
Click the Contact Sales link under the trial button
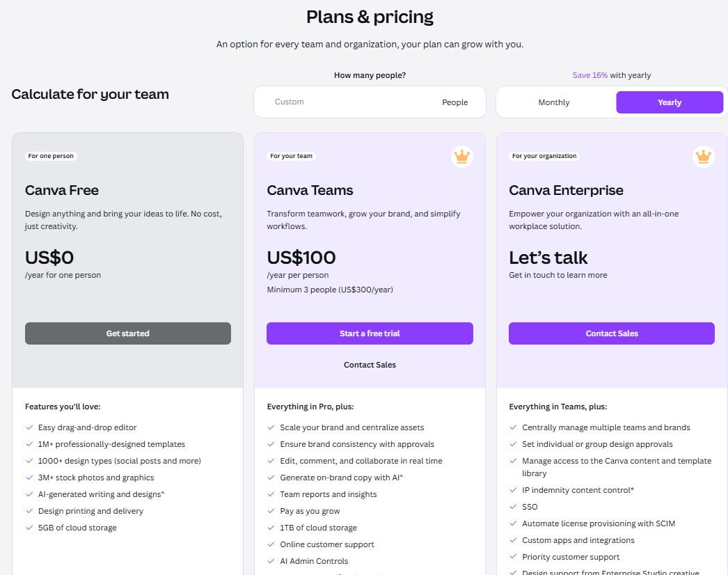(x=370, y=365)
